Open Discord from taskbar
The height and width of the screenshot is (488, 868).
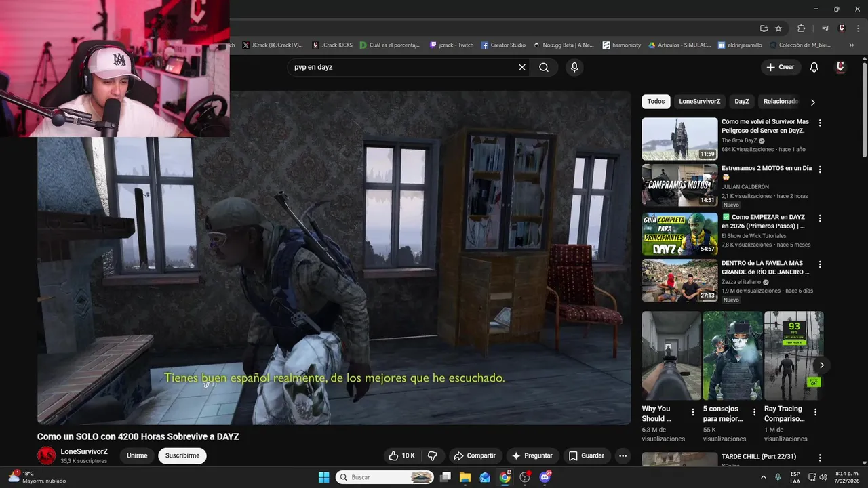[545, 477]
